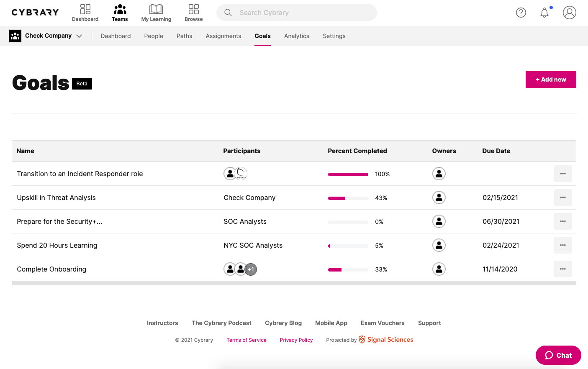Click the horizontal scrollbar under the goals table

pos(294,283)
